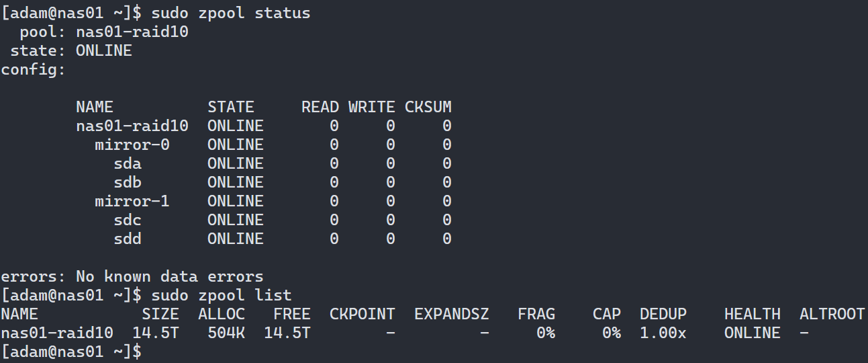
Task: Click the 1.00x DEDUP value
Action: [x=663, y=333]
